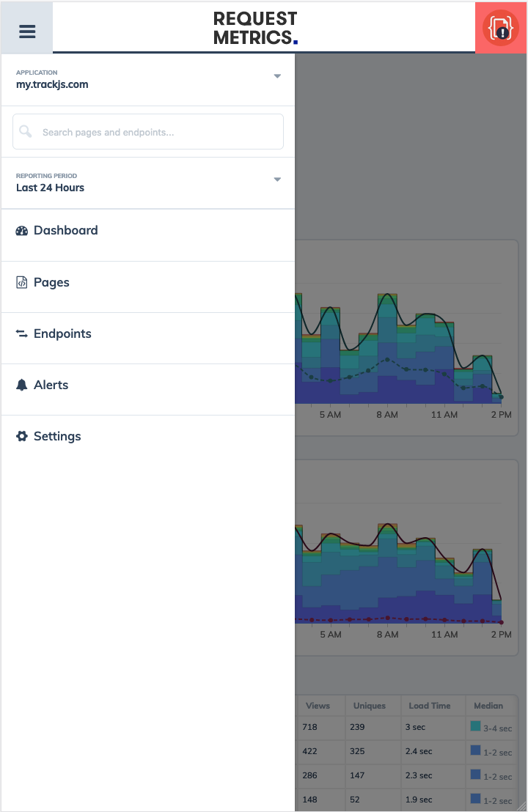Screen dimensions: 528x812
Task: Open the Request Metrics logo link
Action: coord(255,28)
